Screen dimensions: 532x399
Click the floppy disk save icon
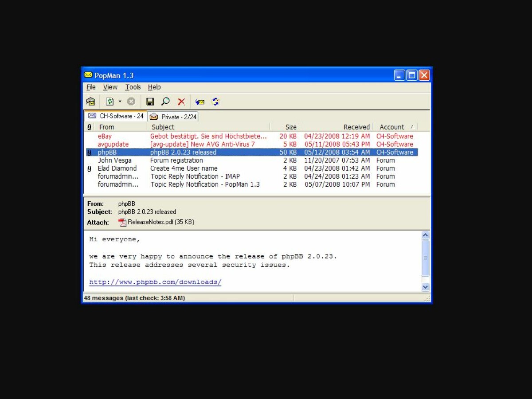tap(150, 102)
